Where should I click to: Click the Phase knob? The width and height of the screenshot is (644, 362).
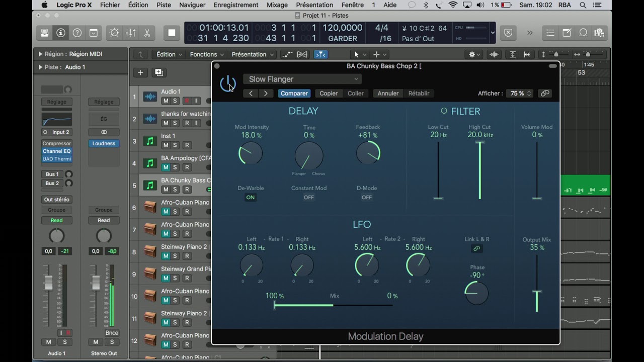(x=476, y=293)
